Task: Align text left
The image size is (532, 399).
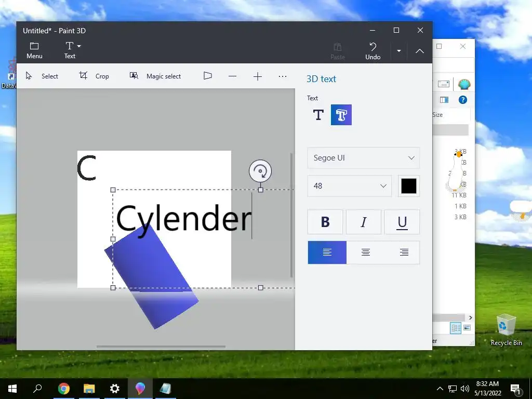Action: click(327, 252)
